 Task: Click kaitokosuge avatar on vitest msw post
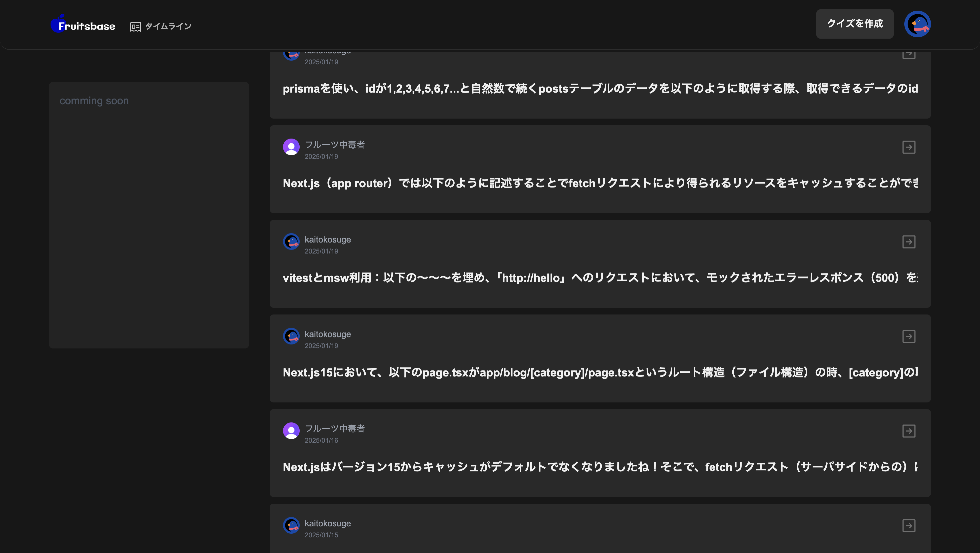click(x=291, y=242)
